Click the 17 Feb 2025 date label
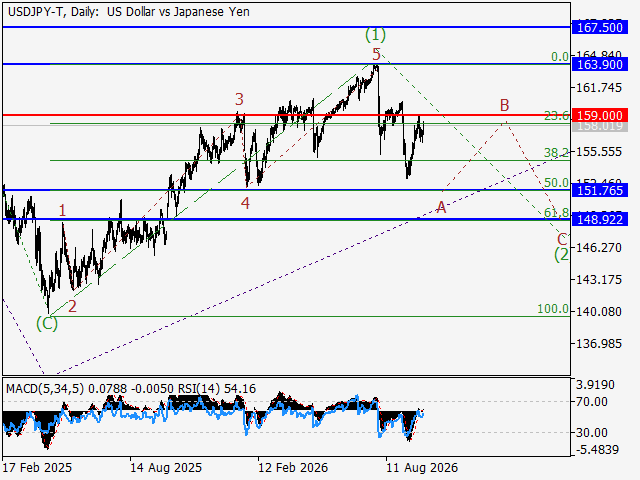The height and width of the screenshot is (480, 640). [x=37, y=467]
